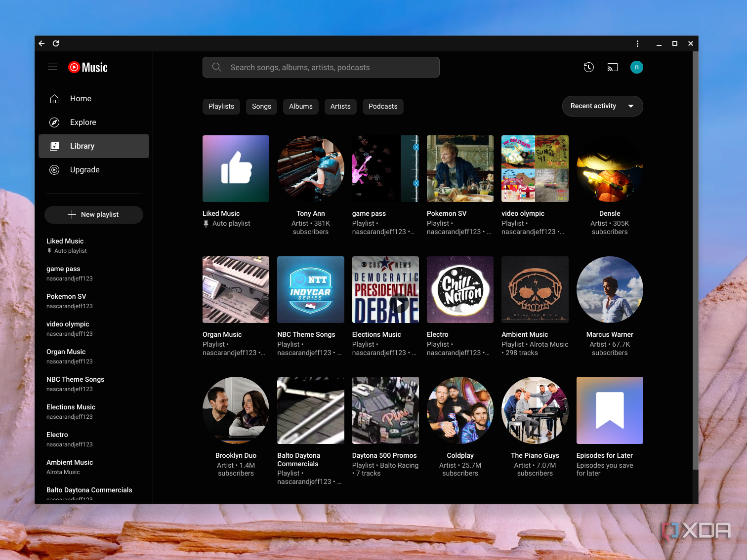Screen dimensions: 747x560
Task: Open Organ Music keyboard thumbnail
Action: click(236, 289)
